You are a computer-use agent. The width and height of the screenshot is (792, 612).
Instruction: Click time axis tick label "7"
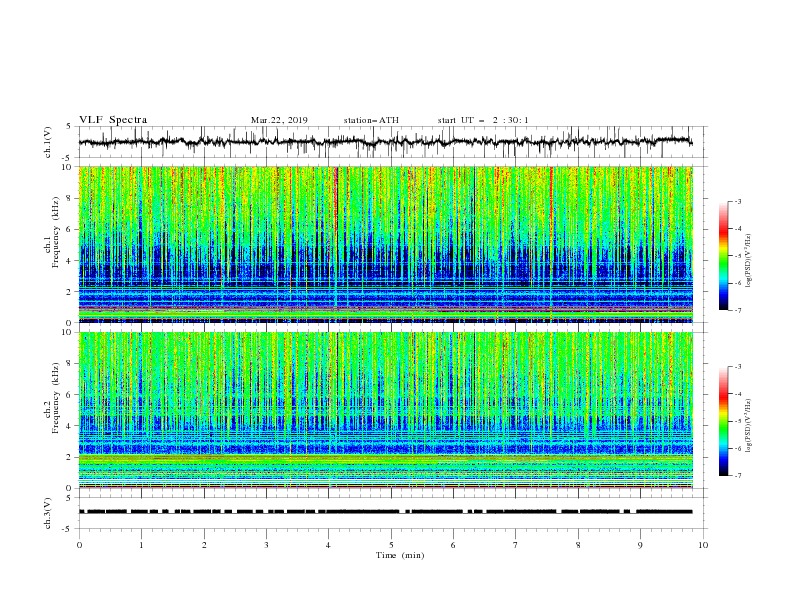coord(516,545)
